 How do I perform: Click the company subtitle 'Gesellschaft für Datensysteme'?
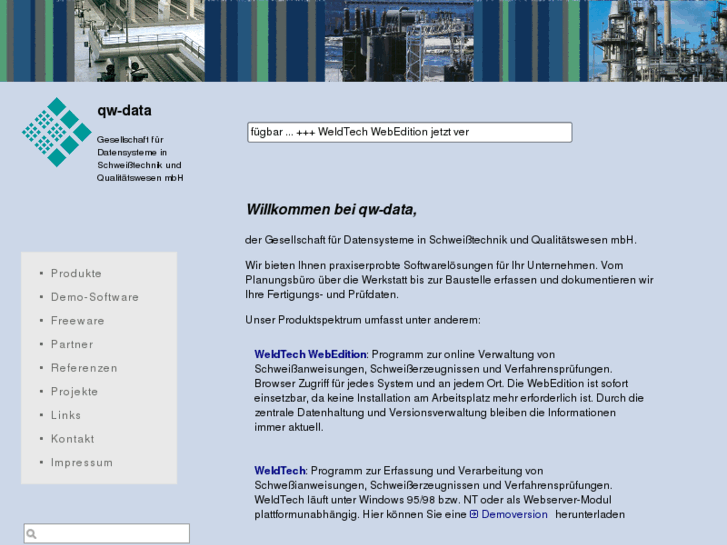click(140, 159)
